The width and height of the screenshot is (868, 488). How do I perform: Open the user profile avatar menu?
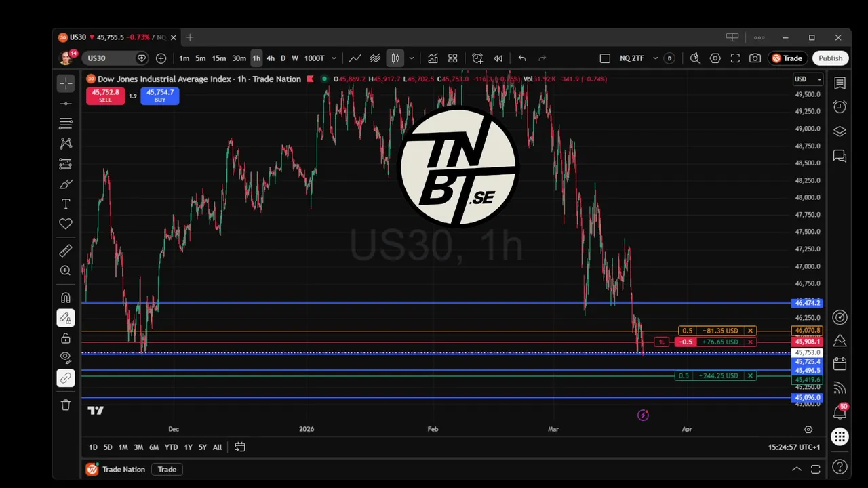coord(66,58)
